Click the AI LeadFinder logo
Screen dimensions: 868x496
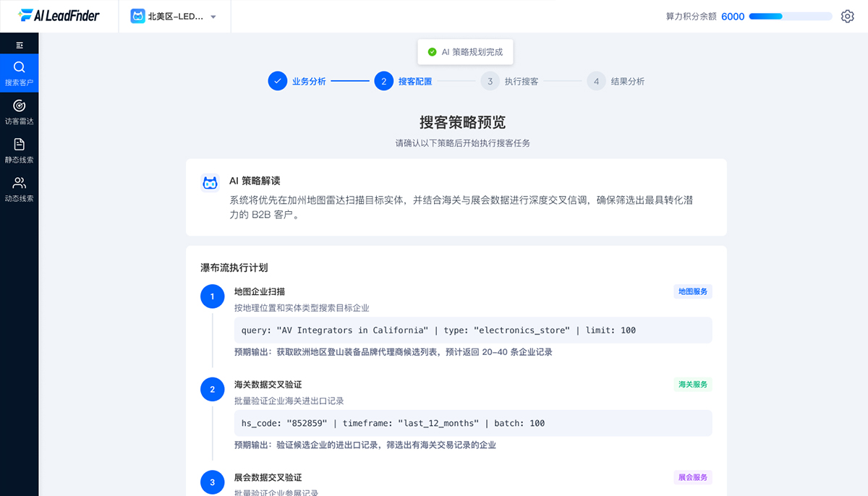pyautogui.click(x=59, y=16)
